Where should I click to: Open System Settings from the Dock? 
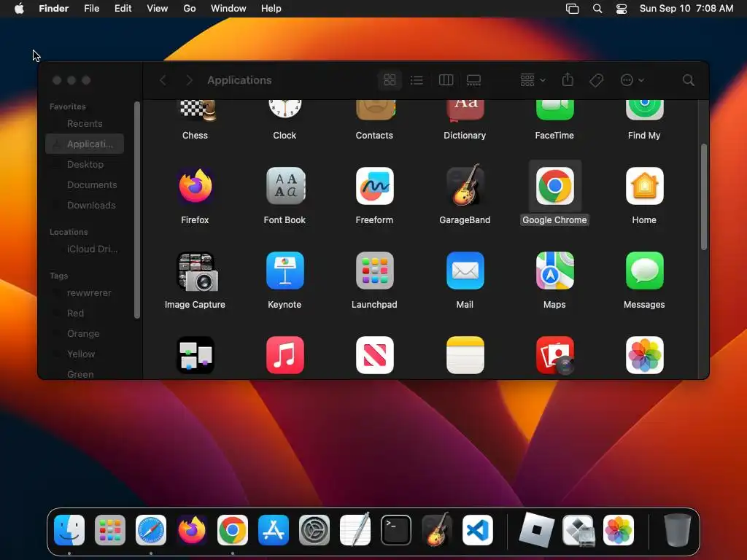click(314, 530)
